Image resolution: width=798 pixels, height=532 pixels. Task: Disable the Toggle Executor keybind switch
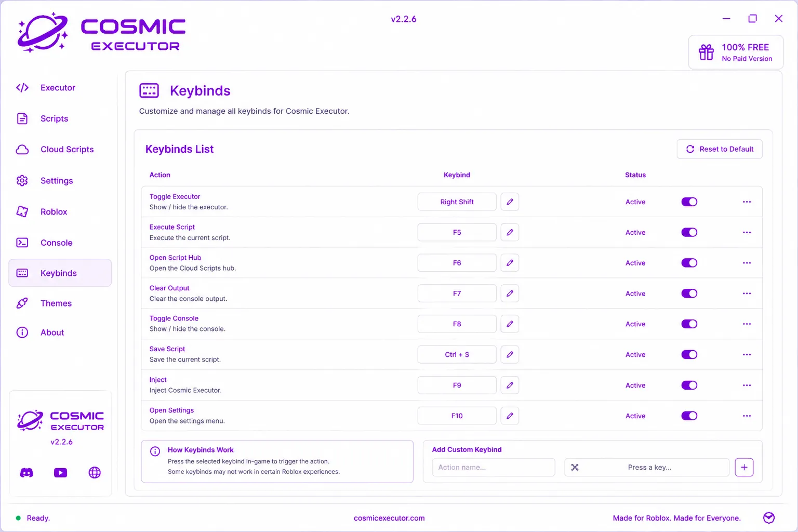(689, 202)
